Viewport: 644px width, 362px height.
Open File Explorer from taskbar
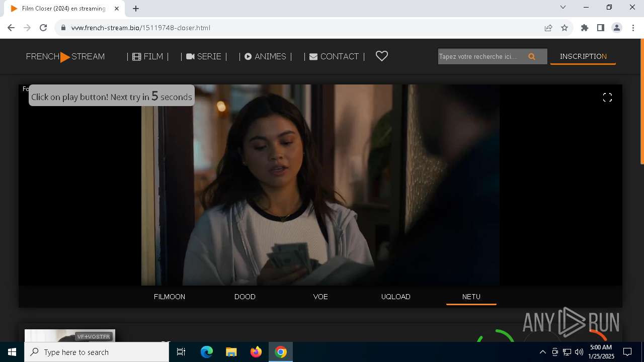click(231, 352)
